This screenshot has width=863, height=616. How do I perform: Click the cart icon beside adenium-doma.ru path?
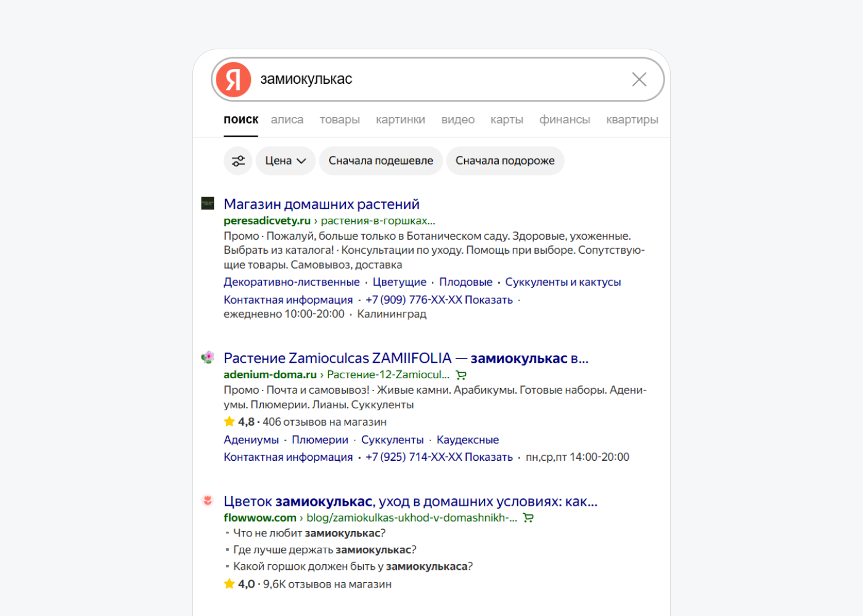coord(461,375)
